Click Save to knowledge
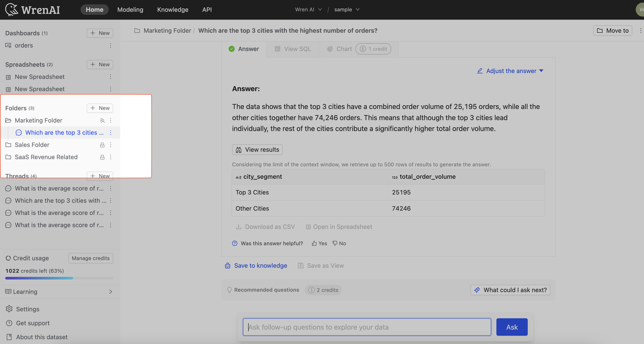 pyautogui.click(x=256, y=266)
